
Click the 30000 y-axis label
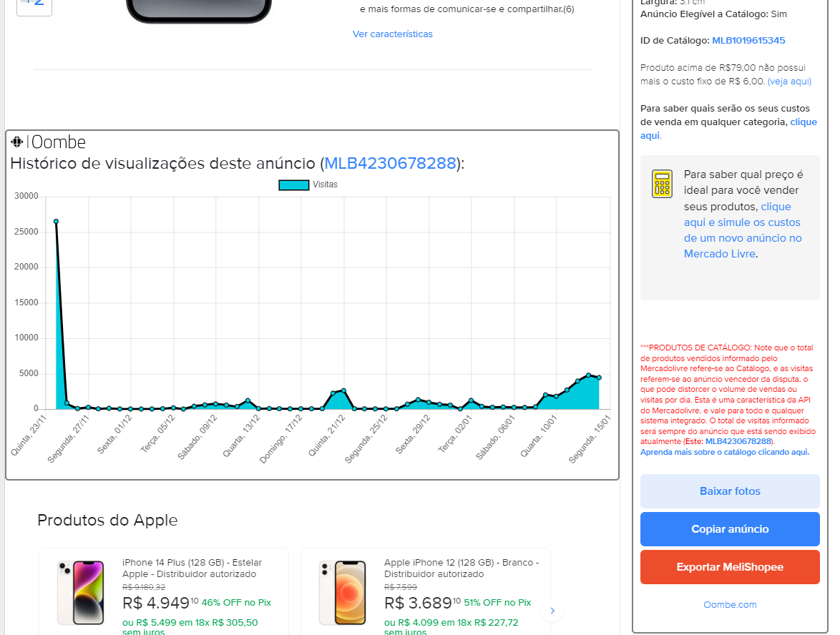click(x=26, y=196)
